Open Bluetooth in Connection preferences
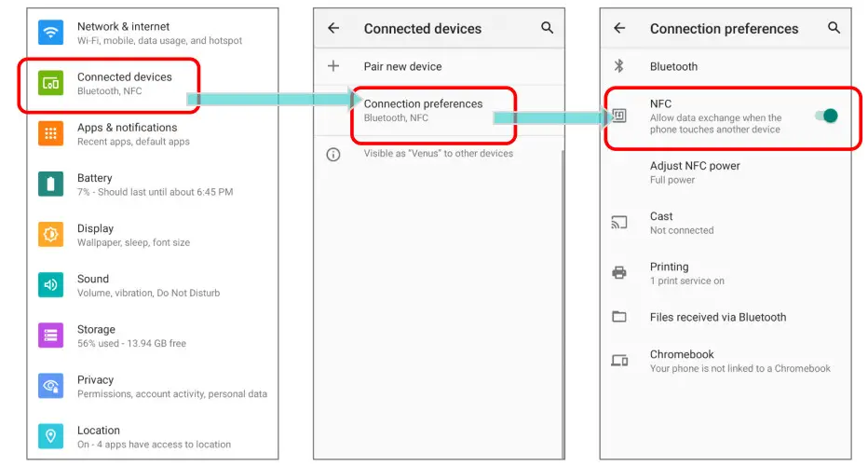Viewport: 868px width, 466px height. pos(673,66)
